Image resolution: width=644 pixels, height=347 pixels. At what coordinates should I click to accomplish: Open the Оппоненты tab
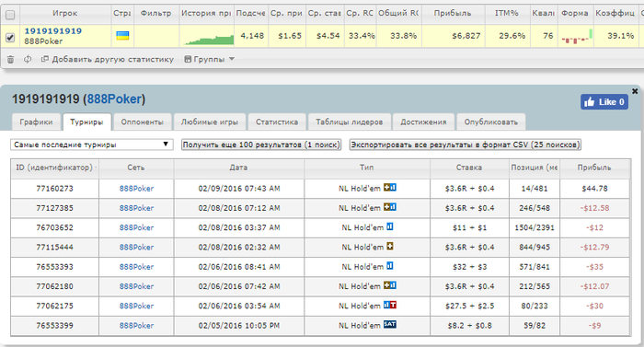pyautogui.click(x=142, y=122)
